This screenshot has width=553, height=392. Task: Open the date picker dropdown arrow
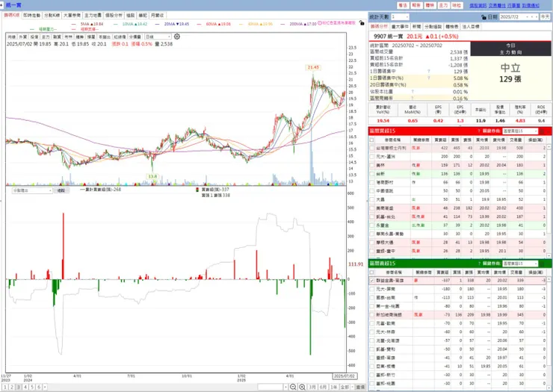(528, 17)
